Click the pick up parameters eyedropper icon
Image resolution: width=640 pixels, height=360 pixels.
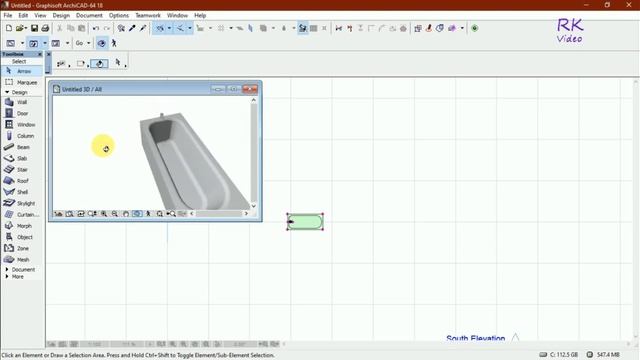point(132,28)
